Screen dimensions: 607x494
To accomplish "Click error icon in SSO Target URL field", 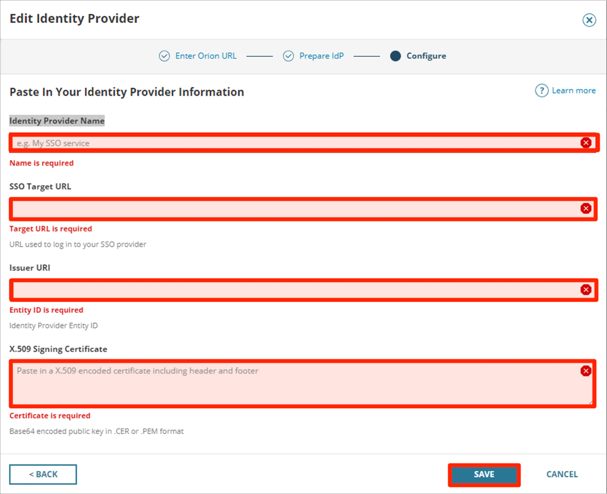I will click(586, 208).
